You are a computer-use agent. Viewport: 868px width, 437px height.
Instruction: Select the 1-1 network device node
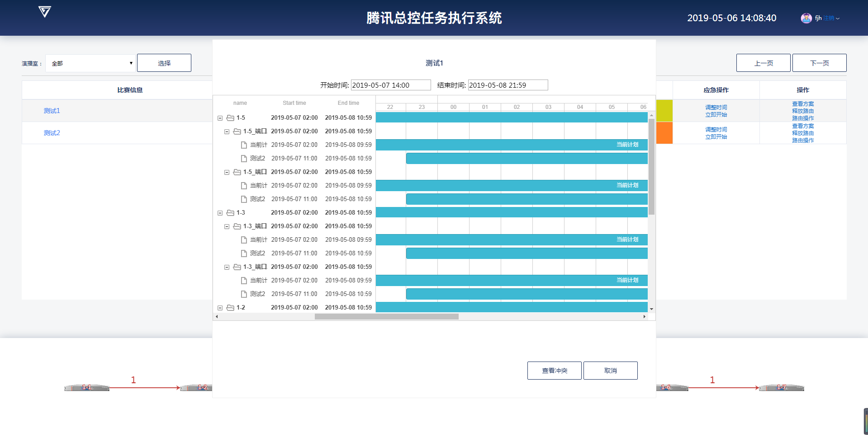coord(87,388)
